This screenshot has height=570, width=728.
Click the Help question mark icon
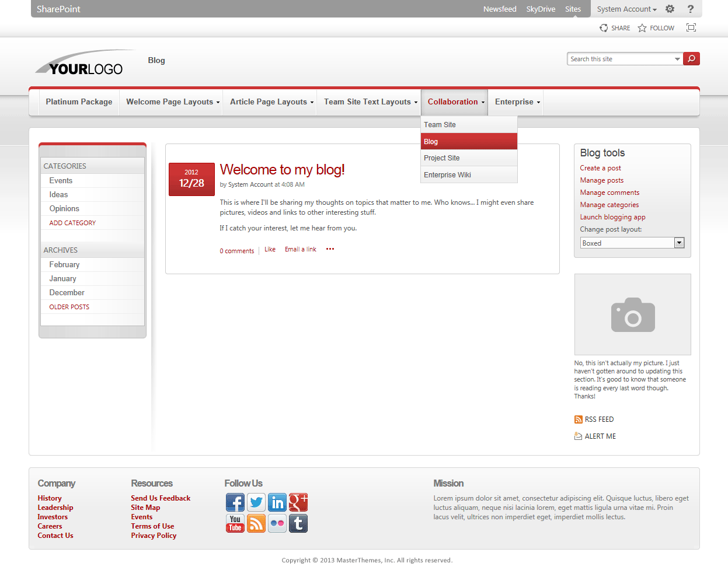(691, 9)
